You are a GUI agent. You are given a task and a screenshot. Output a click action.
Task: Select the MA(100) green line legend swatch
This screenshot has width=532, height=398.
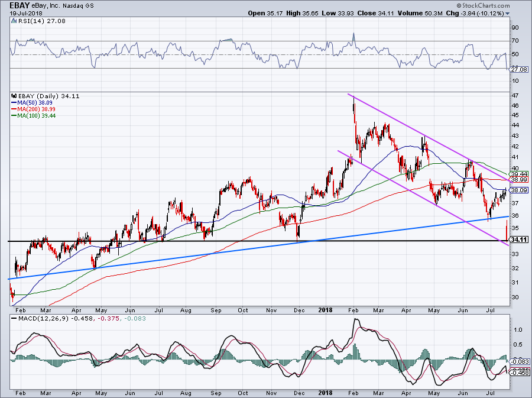14,116
